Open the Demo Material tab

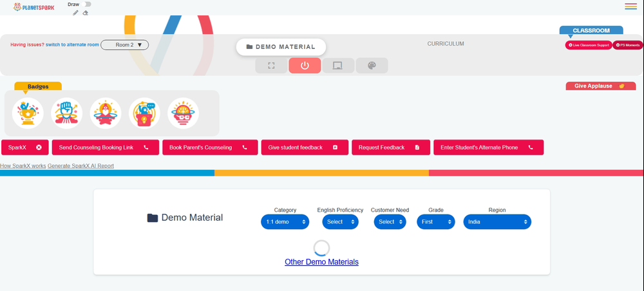point(281,47)
